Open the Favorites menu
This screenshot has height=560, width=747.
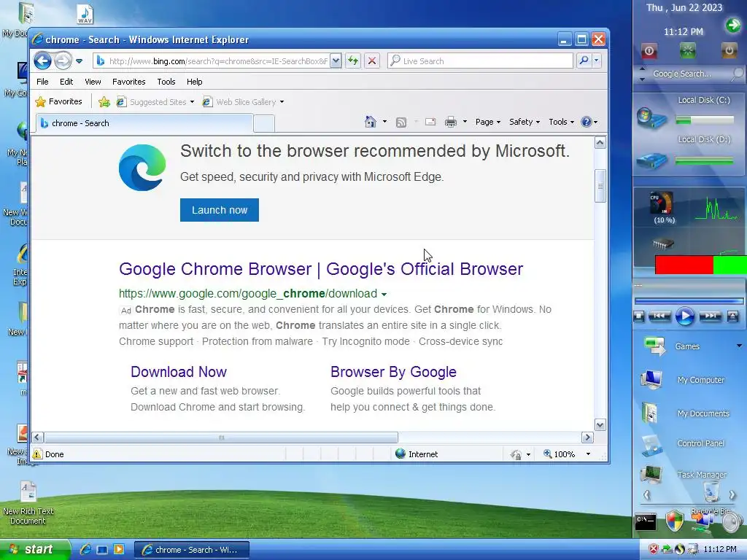(128, 82)
